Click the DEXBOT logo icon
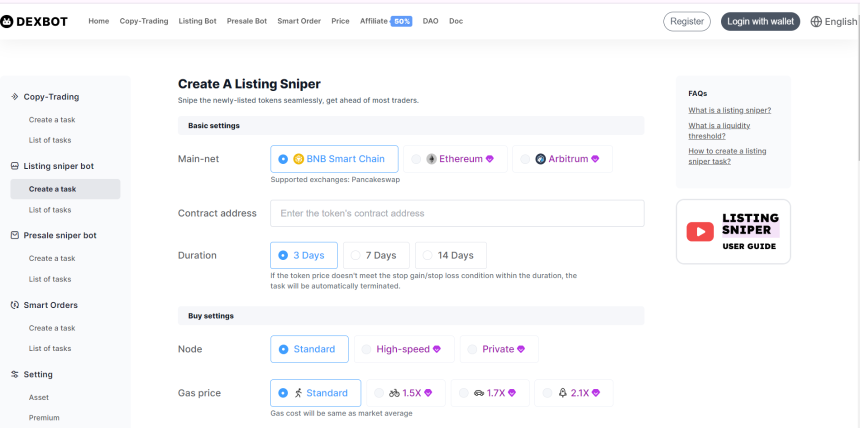Image resolution: width=860 pixels, height=428 pixels. click(x=7, y=21)
